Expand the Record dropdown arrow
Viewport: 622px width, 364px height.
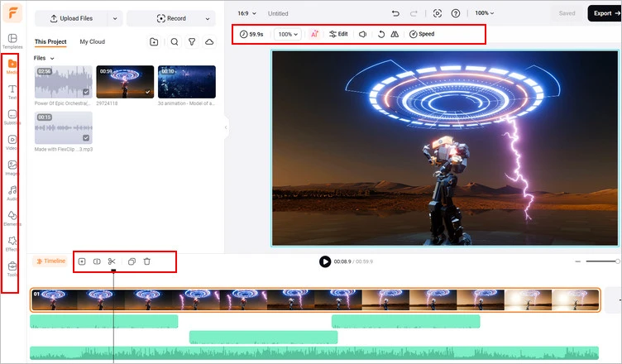[208, 19]
